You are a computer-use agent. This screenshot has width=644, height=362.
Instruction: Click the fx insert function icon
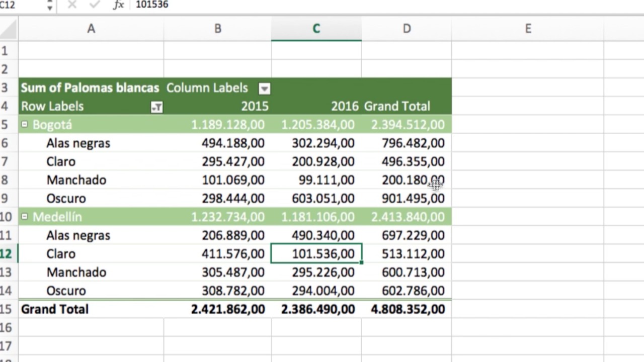[118, 5]
